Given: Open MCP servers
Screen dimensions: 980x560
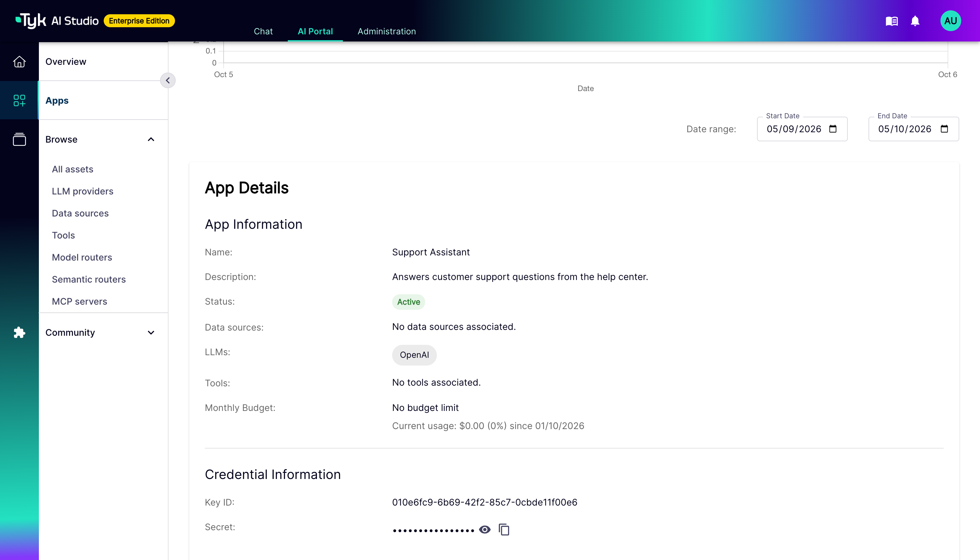Looking at the screenshot, I should (80, 301).
